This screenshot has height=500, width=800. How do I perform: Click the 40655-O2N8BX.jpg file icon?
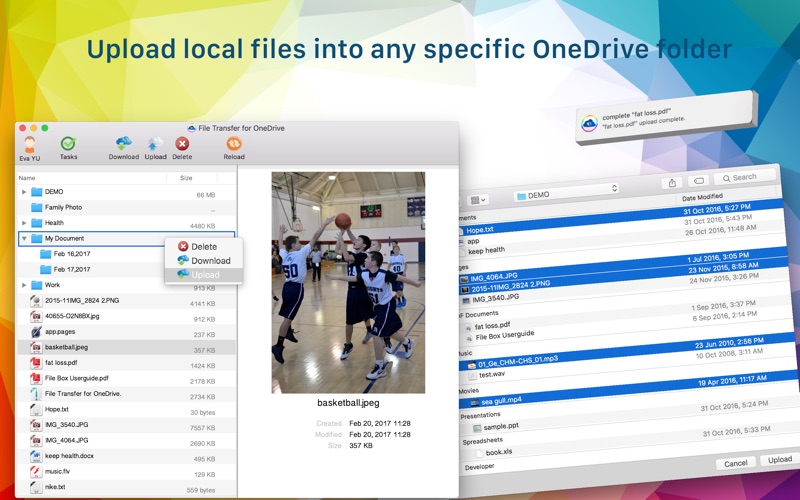click(36, 316)
